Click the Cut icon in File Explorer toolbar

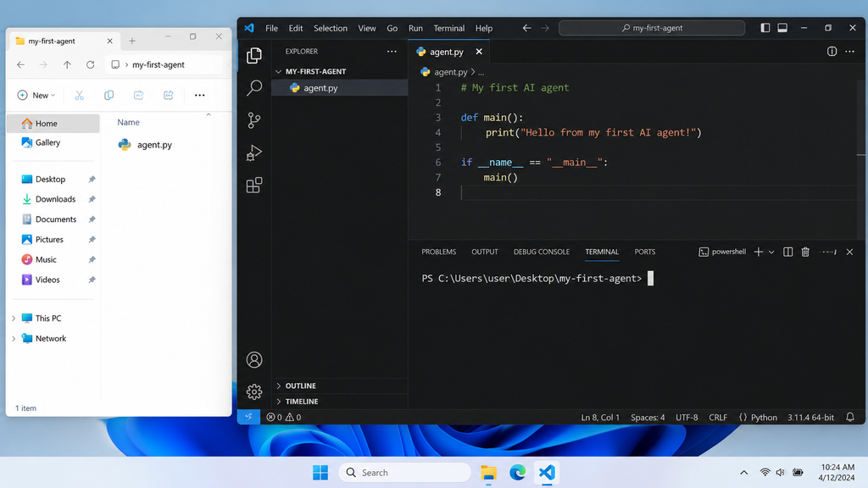coord(80,95)
